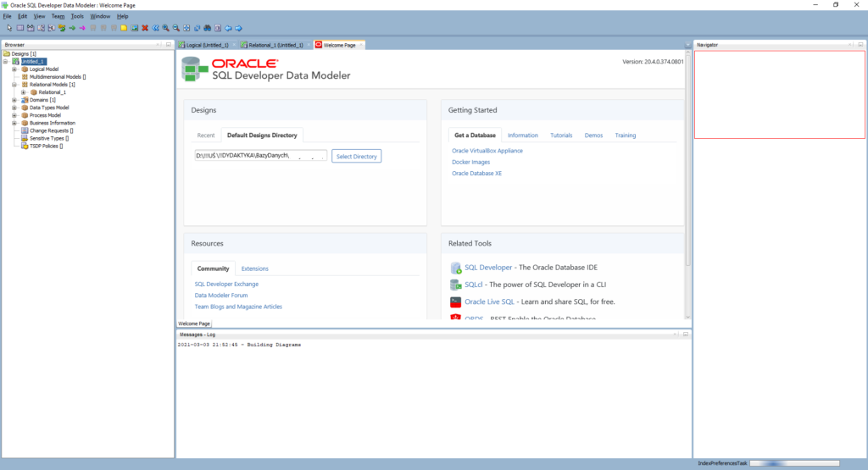Expand the Logical Model tree node

coord(14,69)
